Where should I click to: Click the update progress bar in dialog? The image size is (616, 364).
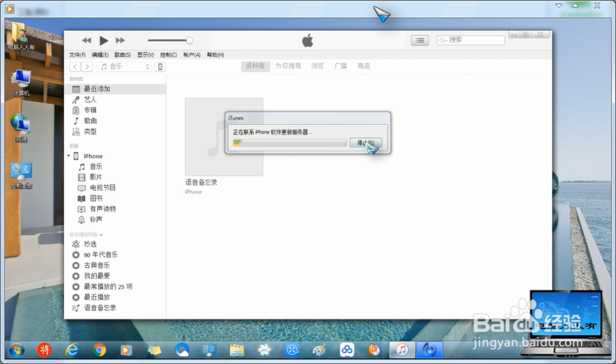click(x=290, y=143)
